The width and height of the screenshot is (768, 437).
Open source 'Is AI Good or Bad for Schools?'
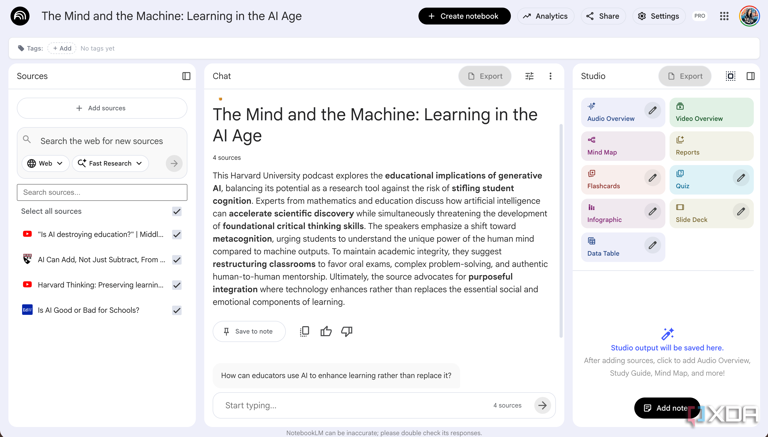coord(88,310)
